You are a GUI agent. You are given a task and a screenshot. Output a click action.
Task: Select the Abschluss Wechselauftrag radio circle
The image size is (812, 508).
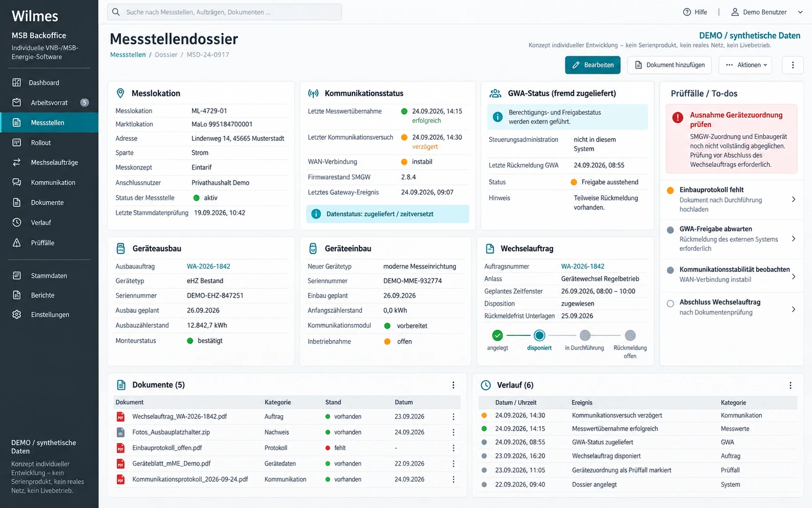[x=670, y=304]
